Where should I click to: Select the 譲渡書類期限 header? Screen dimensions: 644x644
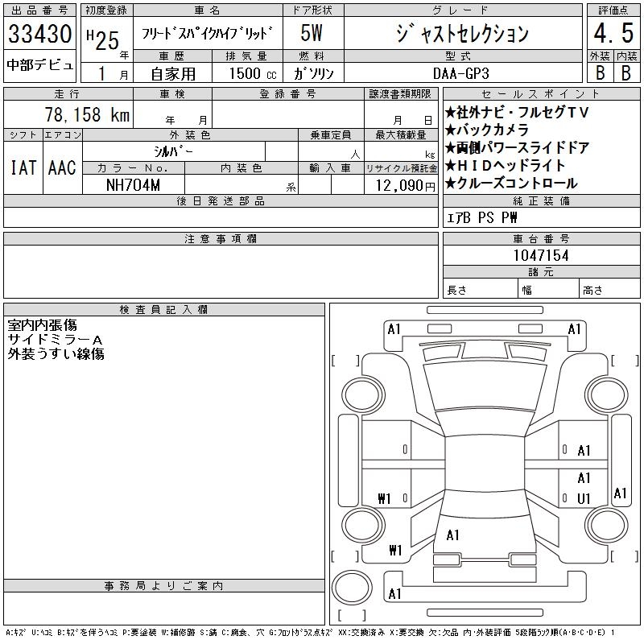click(x=400, y=93)
